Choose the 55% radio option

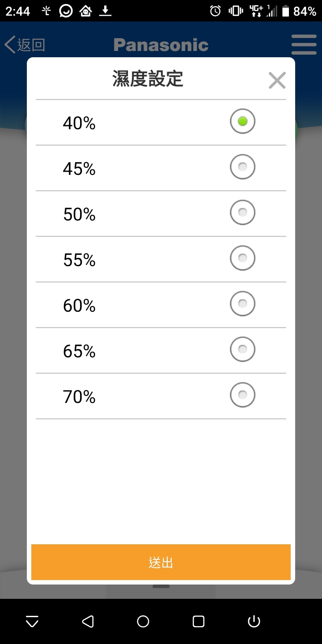[x=242, y=258]
